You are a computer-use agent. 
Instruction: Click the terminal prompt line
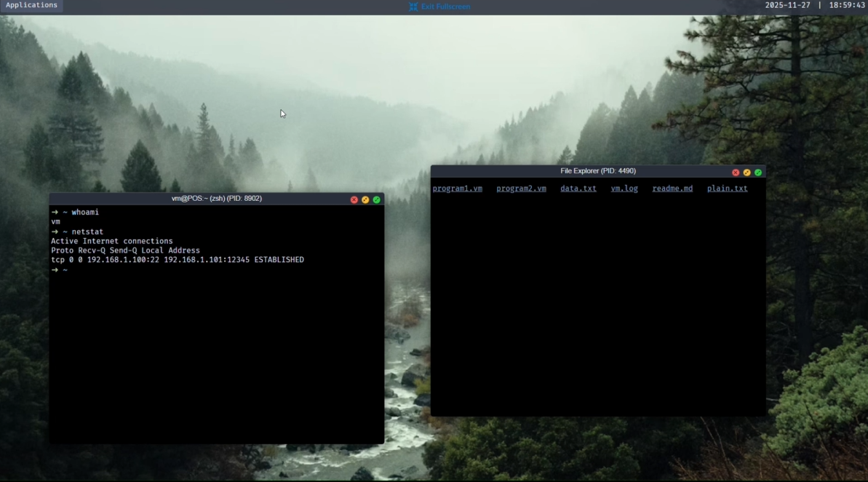pos(61,269)
